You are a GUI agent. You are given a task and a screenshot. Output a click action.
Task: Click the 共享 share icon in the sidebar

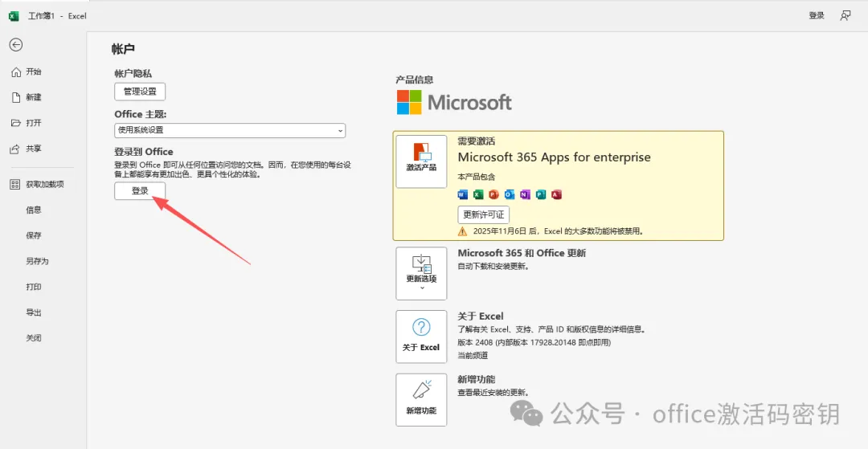[15, 149]
